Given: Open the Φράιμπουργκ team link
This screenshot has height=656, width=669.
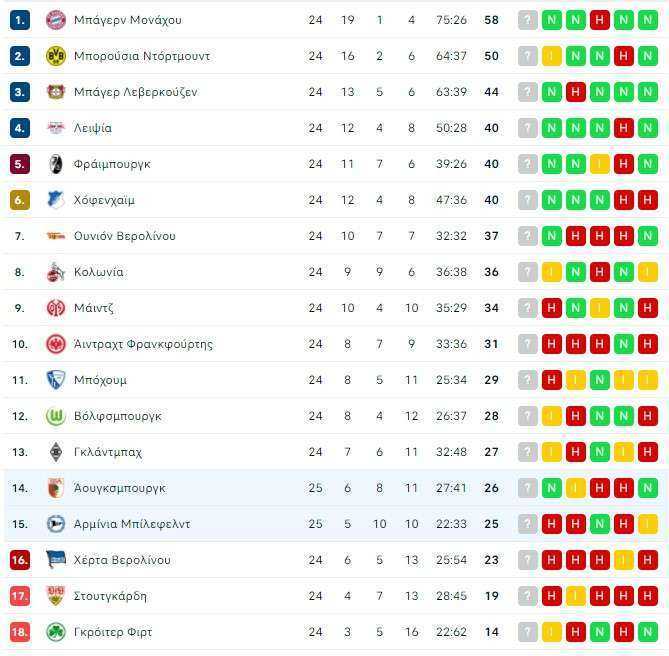Looking at the screenshot, I should [112, 164].
